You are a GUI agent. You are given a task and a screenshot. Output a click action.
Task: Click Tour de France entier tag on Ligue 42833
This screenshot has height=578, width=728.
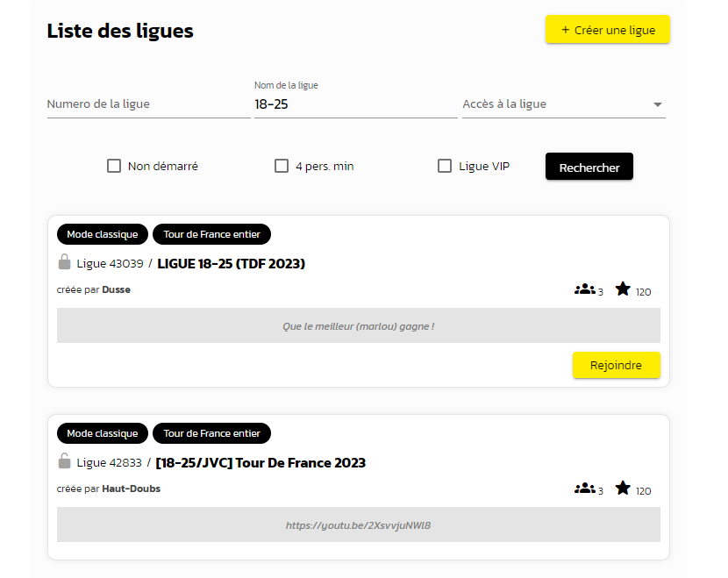pyautogui.click(x=211, y=433)
